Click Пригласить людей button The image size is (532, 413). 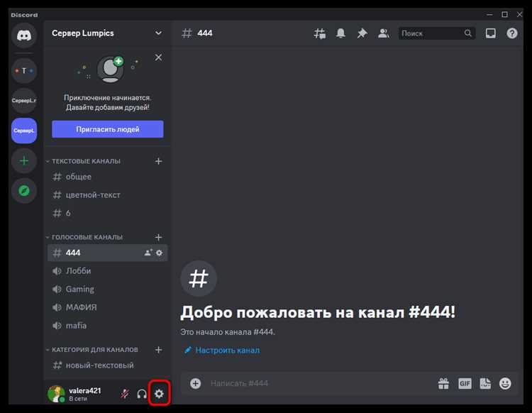(108, 129)
